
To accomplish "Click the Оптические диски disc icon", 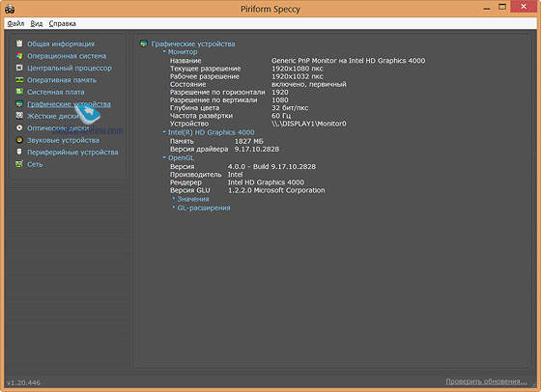I will [x=19, y=127].
